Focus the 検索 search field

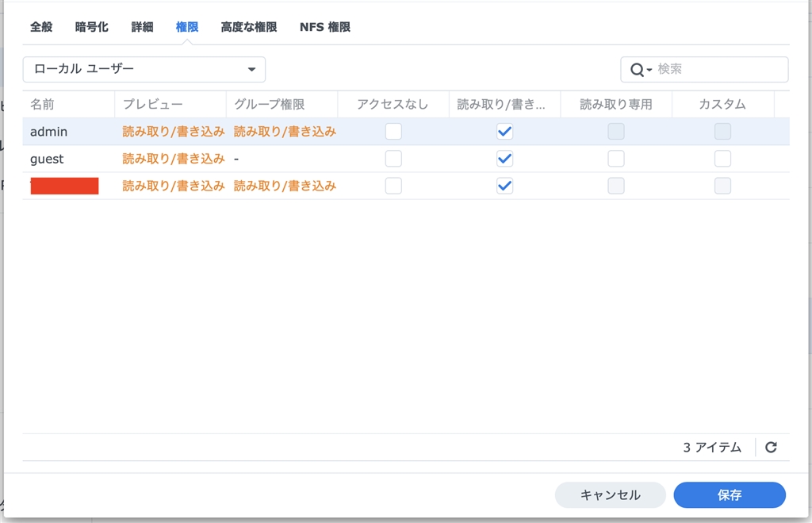click(718, 70)
